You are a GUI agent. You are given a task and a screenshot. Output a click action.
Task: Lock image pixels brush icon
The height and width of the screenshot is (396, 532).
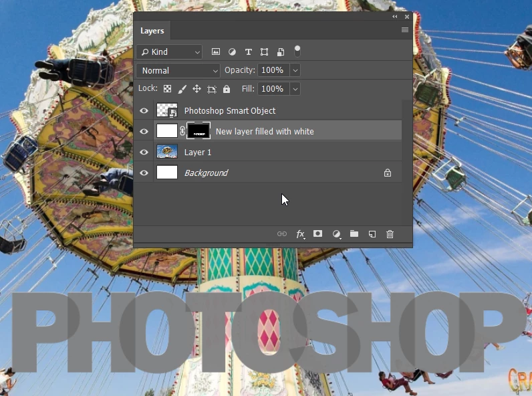tap(182, 89)
